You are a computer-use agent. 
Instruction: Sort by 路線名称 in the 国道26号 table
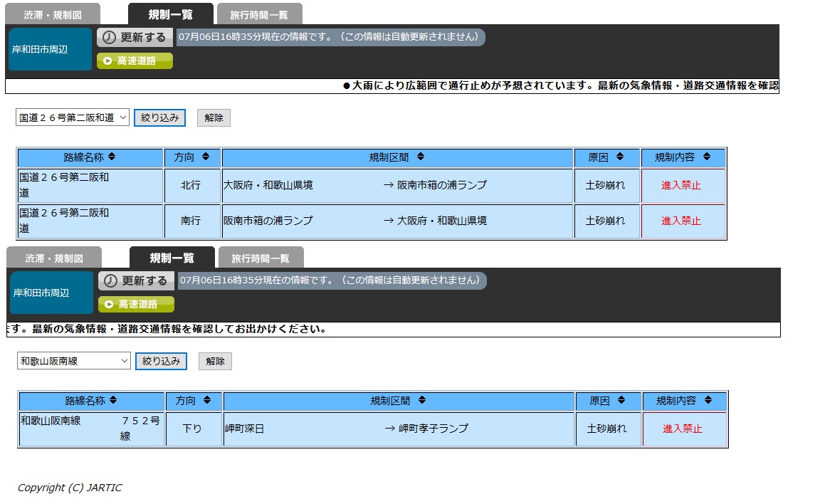pyautogui.click(x=112, y=157)
